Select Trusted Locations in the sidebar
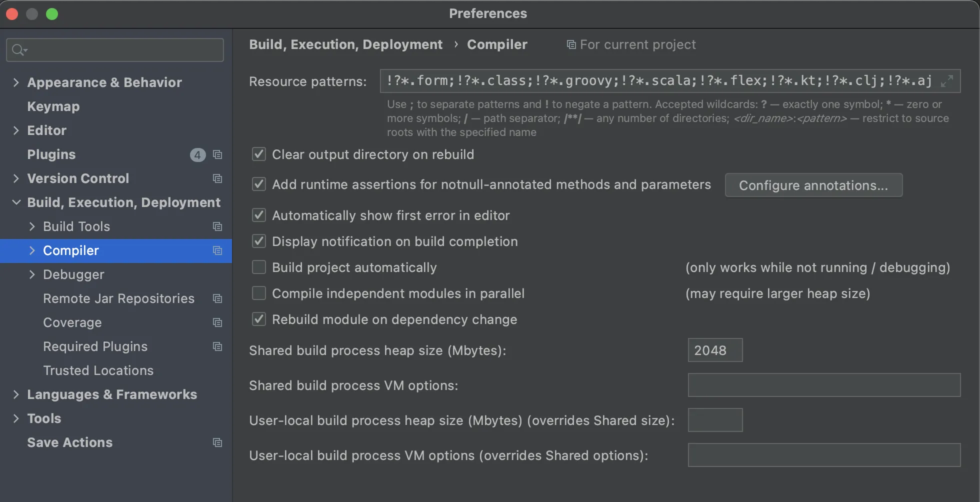 (98, 370)
